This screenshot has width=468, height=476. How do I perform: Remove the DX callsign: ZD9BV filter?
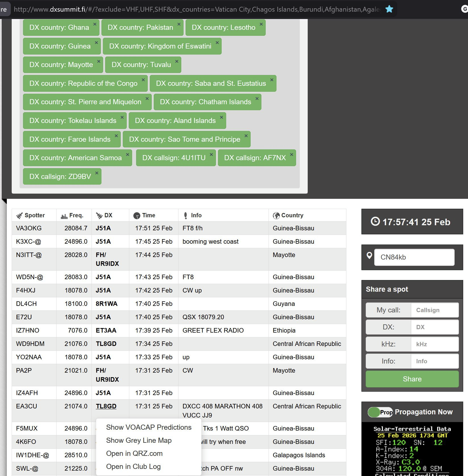click(x=97, y=173)
